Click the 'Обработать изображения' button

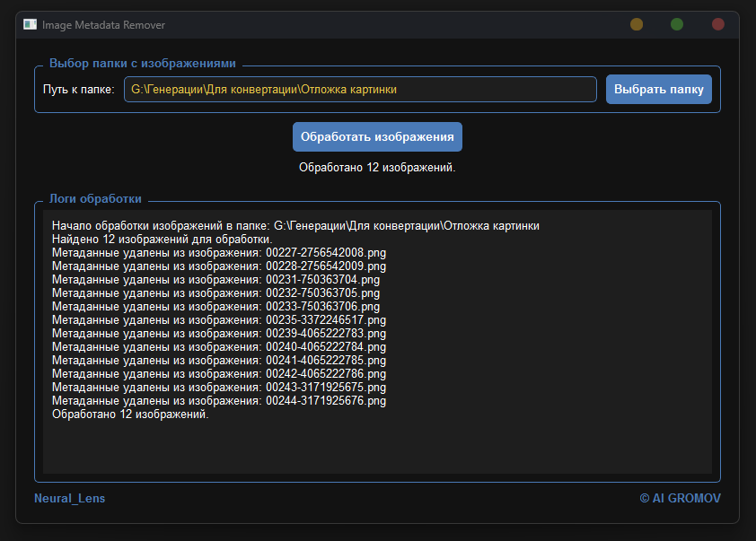pyautogui.click(x=377, y=136)
